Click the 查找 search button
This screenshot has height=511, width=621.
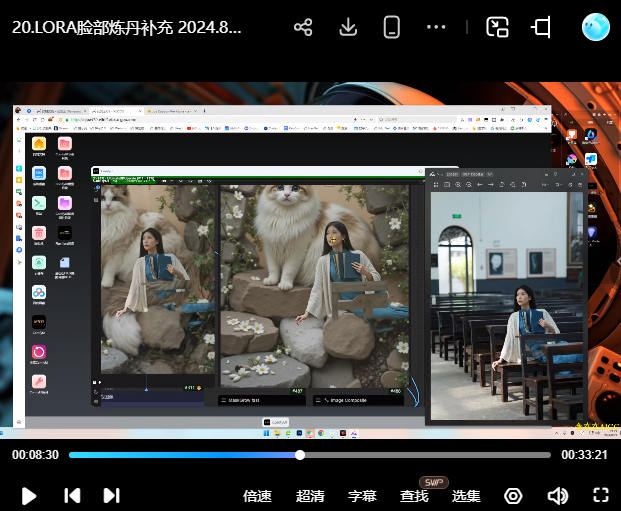(414, 496)
